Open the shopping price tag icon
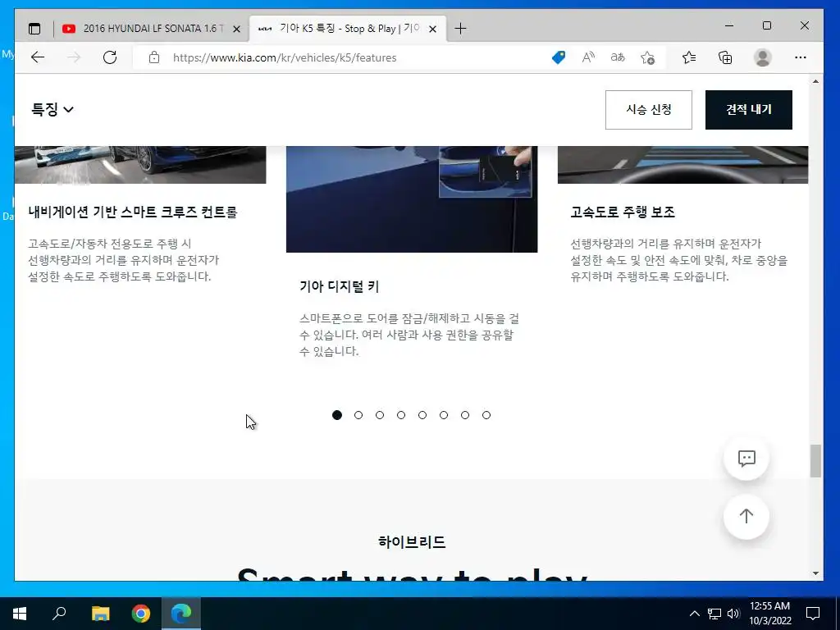 559,57
